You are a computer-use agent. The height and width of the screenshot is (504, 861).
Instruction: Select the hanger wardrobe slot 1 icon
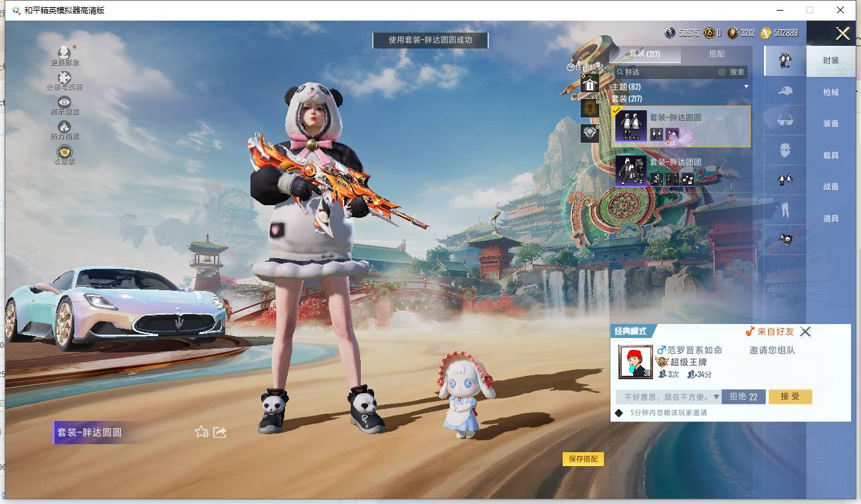tap(589, 82)
